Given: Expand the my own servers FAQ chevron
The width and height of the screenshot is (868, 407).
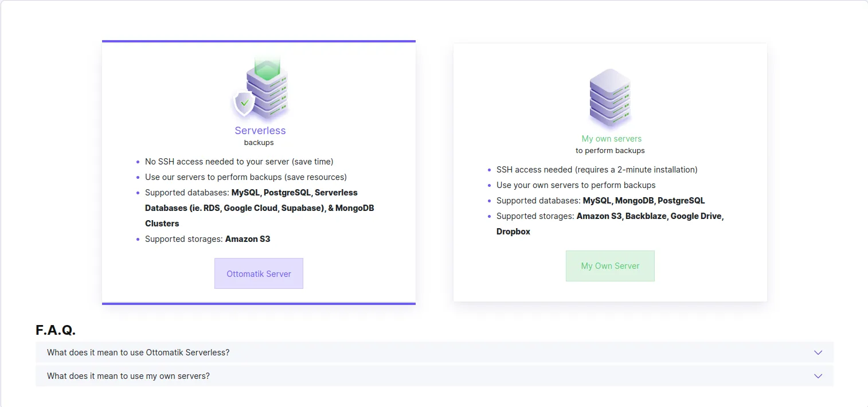Looking at the screenshot, I should coord(818,376).
